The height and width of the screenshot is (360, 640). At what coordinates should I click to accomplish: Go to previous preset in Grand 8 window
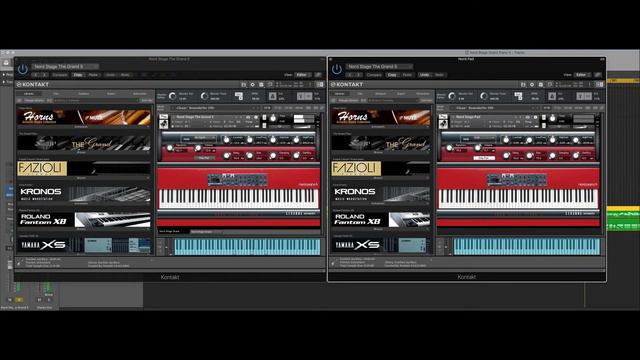click(36, 75)
